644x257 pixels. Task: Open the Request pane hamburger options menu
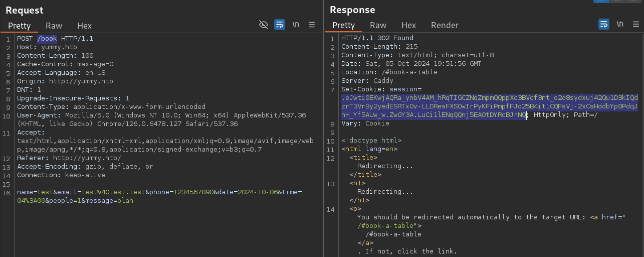[x=312, y=25]
